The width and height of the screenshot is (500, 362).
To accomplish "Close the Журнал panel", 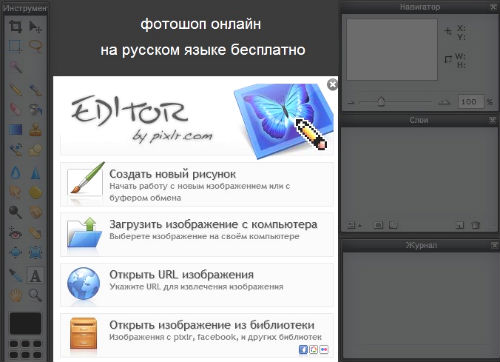I will tap(495, 245).
